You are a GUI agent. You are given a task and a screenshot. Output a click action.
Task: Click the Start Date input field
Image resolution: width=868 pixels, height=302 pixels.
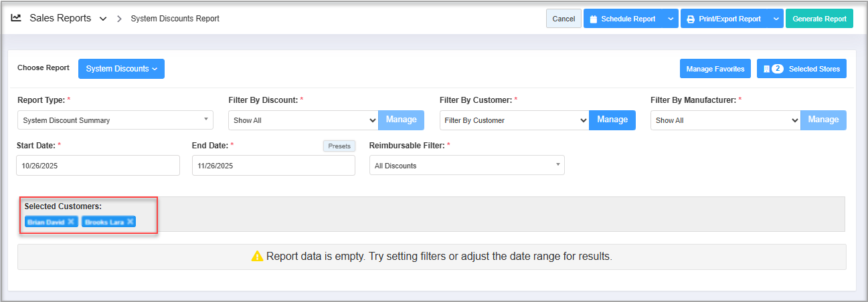point(98,166)
